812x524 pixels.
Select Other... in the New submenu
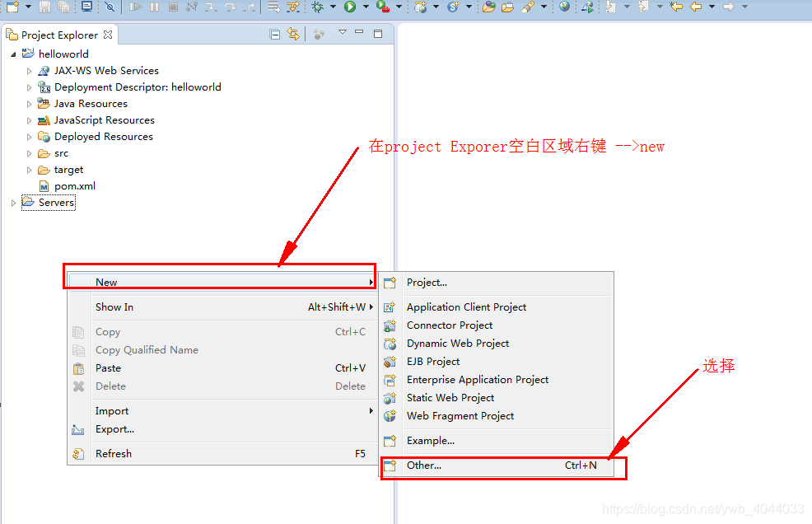click(x=497, y=466)
